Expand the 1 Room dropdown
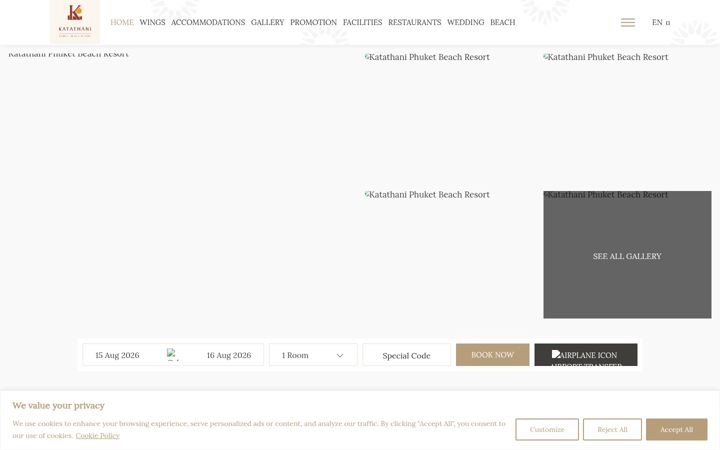 pyautogui.click(x=313, y=355)
